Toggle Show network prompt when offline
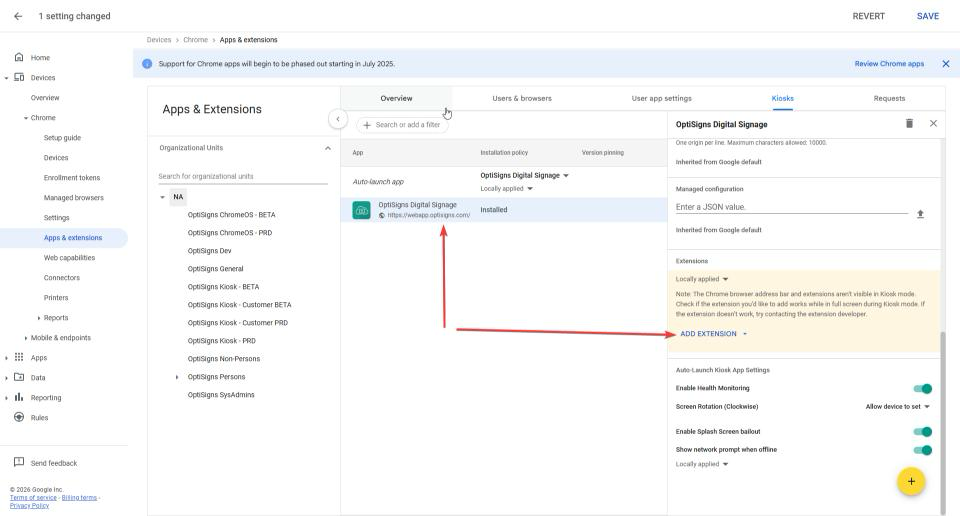960x516 pixels. (923, 450)
